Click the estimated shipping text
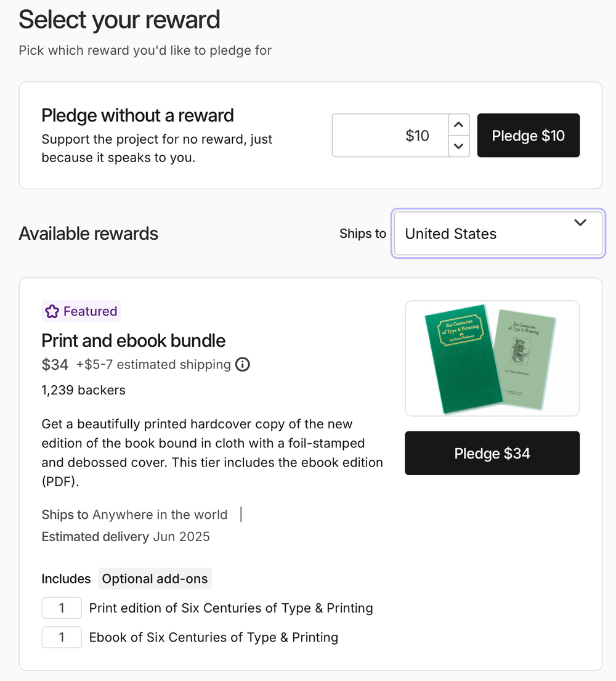 (153, 364)
